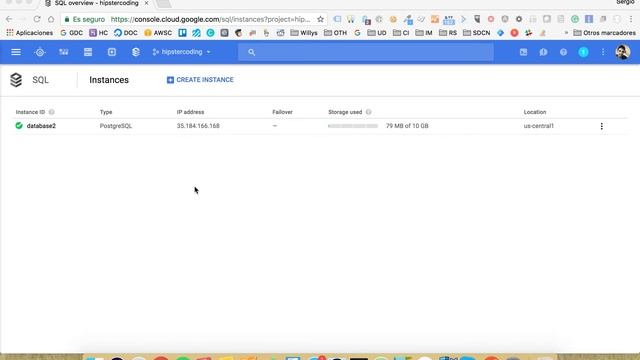Open the SDCN bookmarks folder

(477, 33)
